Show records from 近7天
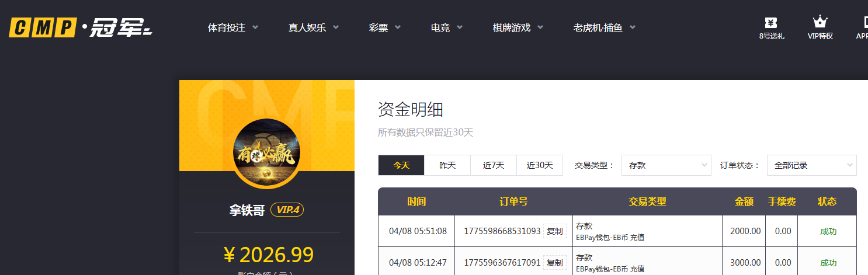This screenshot has width=868, height=275. 494,165
